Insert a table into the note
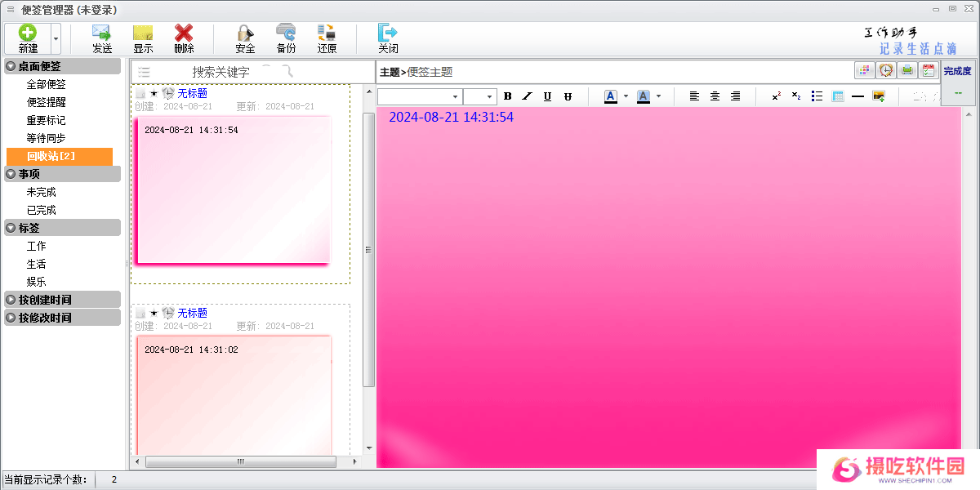Viewport: 980px width, 490px height. point(837,96)
